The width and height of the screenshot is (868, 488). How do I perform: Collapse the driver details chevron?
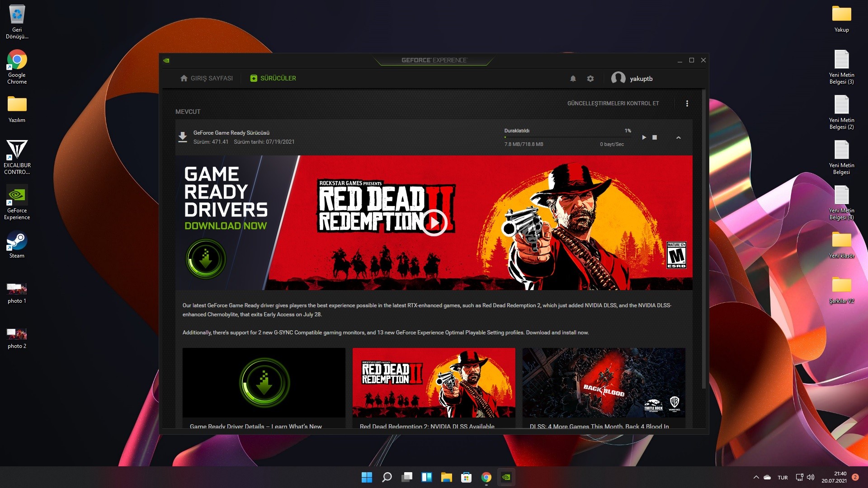(679, 137)
